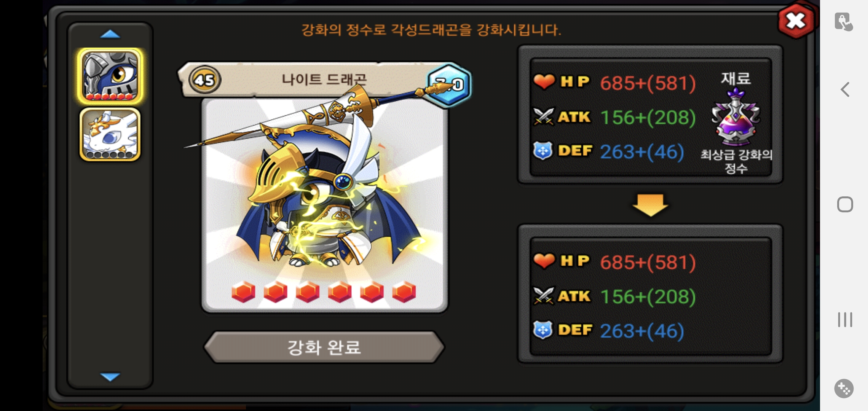868x411 pixels.
Task: Tap the yellow down arrow between the stat panels
Action: point(650,205)
